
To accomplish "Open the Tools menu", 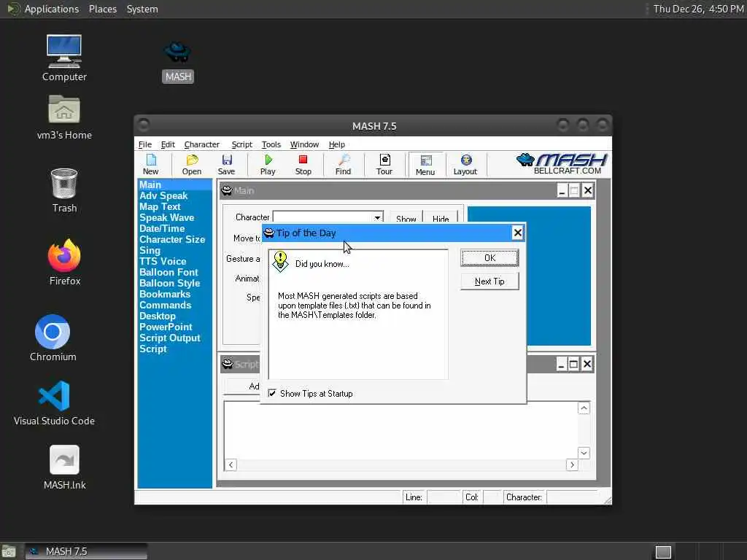I will pos(271,144).
